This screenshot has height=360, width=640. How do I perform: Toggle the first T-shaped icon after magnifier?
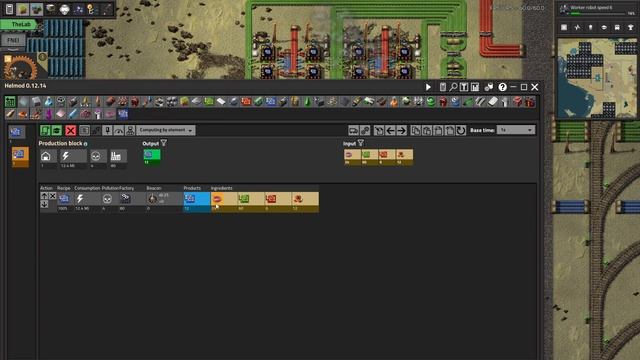pos(464,87)
